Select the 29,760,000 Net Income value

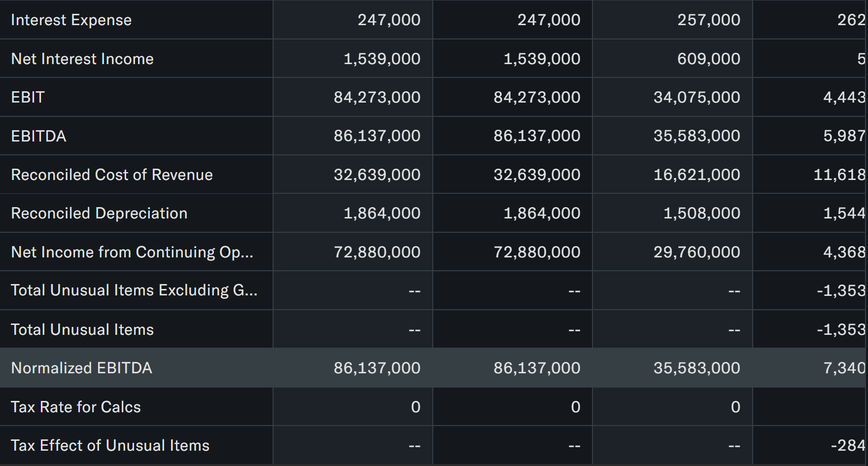pyautogui.click(x=696, y=252)
